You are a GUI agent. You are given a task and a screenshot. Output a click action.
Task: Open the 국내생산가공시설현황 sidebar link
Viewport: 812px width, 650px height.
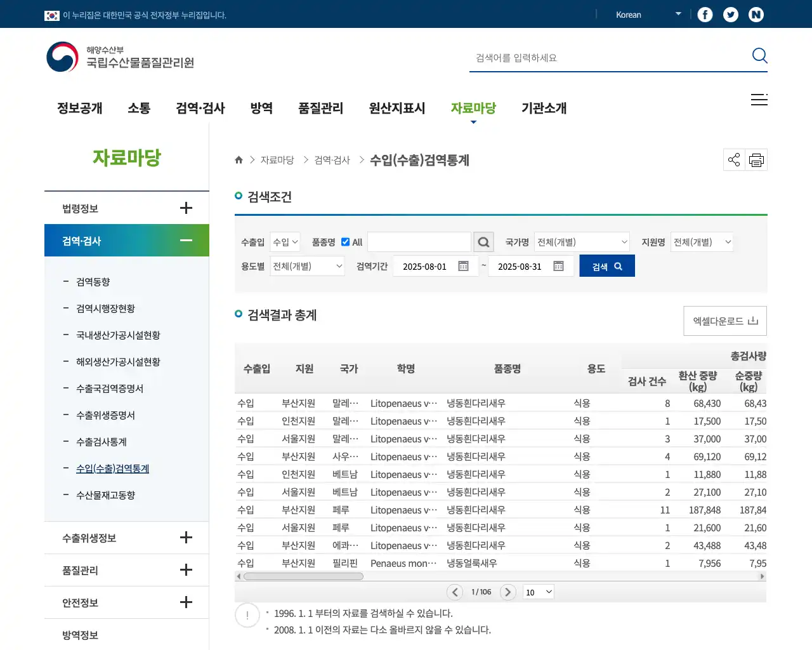pyautogui.click(x=118, y=335)
